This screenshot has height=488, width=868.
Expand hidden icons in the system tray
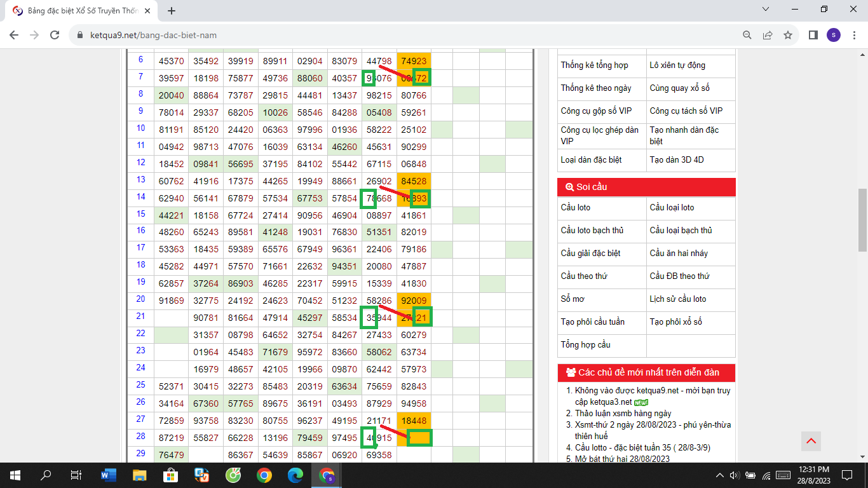tap(720, 475)
